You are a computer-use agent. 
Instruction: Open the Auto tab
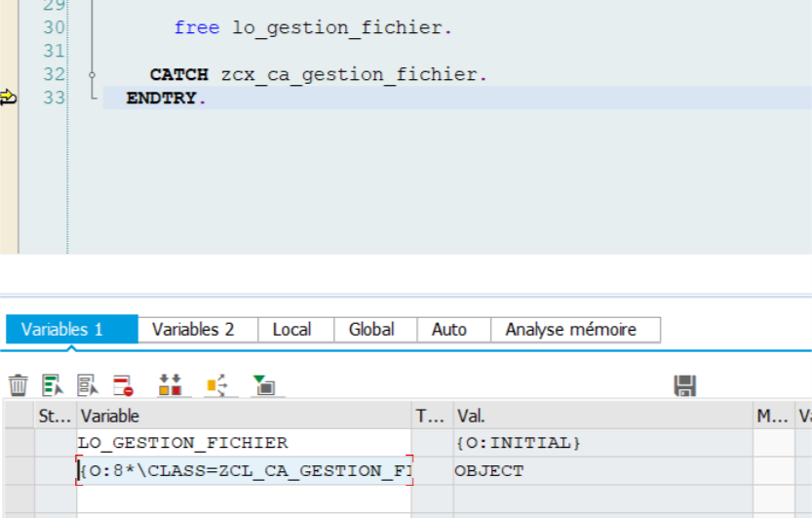point(449,330)
